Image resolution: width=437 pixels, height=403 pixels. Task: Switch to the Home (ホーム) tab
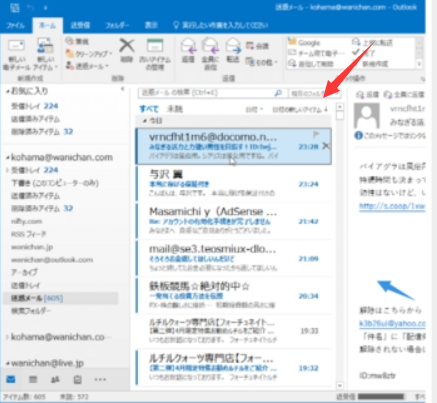tap(47, 25)
